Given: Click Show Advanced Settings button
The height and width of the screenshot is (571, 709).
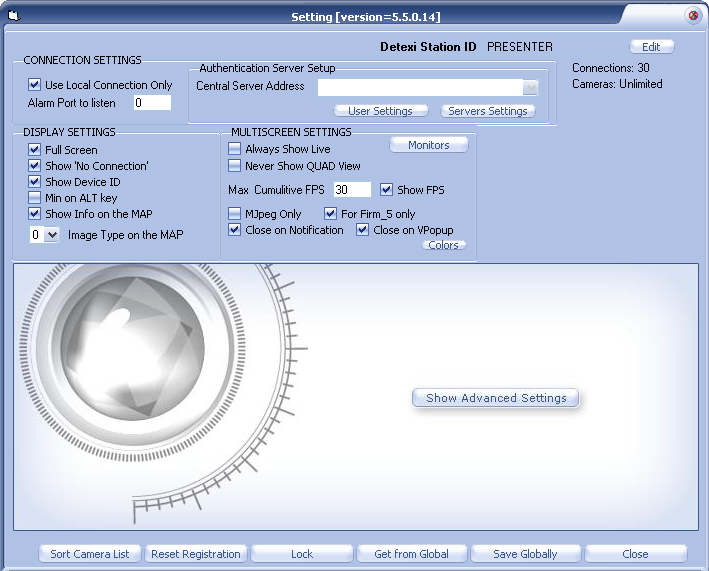Looking at the screenshot, I should point(496,398).
